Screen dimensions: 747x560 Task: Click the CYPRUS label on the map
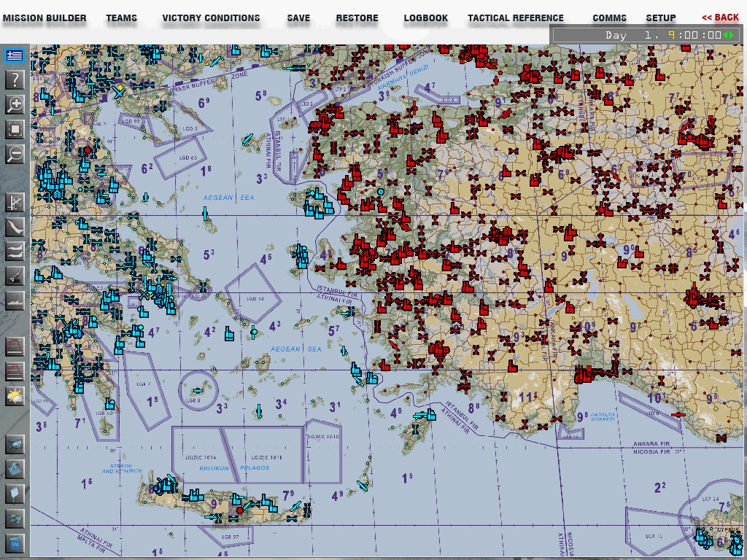(x=727, y=529)
